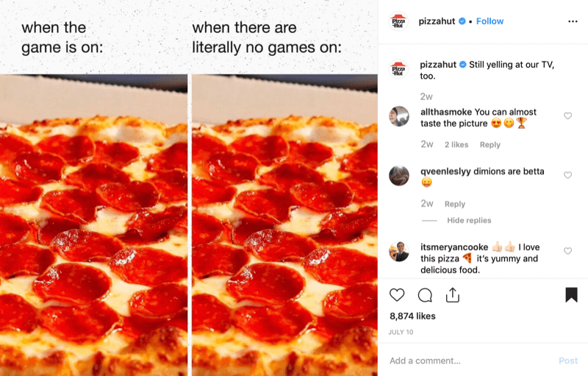Screen dimensions: 588x376
Task: Like qveenleslyy's comment with the heart
Action: [567, 175]
